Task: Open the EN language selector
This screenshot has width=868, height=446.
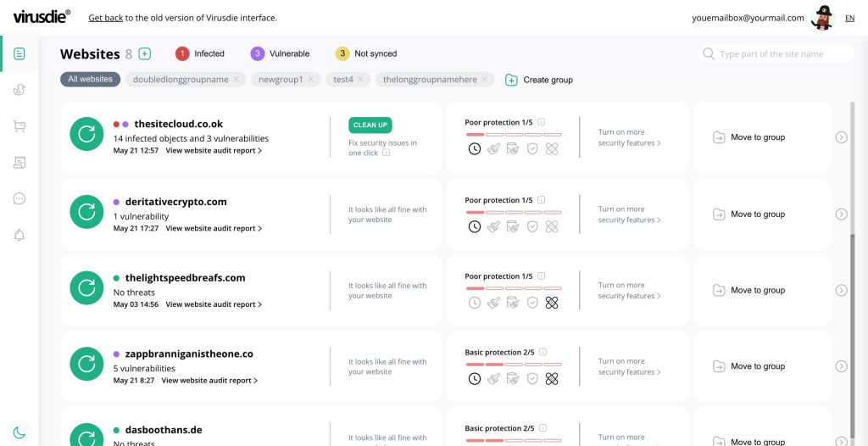Action: [x=849, y=18]
